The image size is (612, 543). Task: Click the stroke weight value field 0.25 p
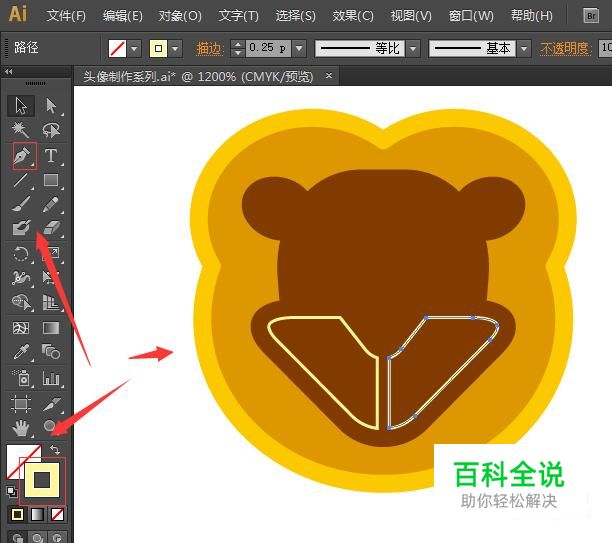268,49
